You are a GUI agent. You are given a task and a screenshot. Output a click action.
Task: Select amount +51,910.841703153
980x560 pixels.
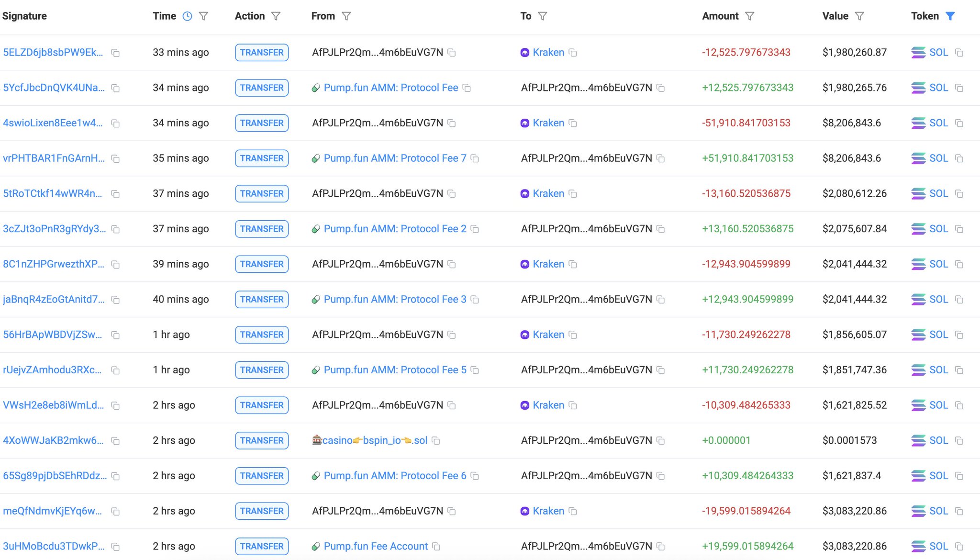click(x=747, y=158)
